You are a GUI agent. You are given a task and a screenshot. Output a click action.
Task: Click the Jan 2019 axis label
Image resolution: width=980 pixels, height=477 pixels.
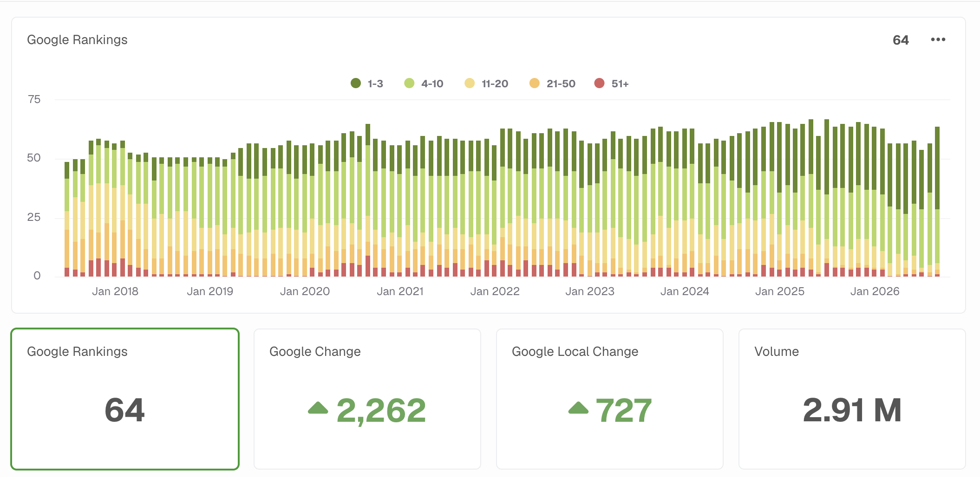tap(210, 291)
